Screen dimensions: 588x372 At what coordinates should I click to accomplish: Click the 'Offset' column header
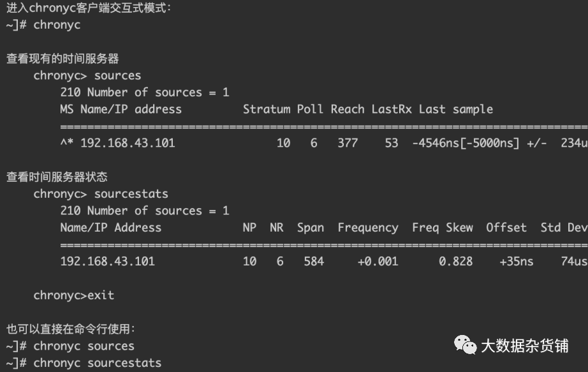(x=506, y=228)
